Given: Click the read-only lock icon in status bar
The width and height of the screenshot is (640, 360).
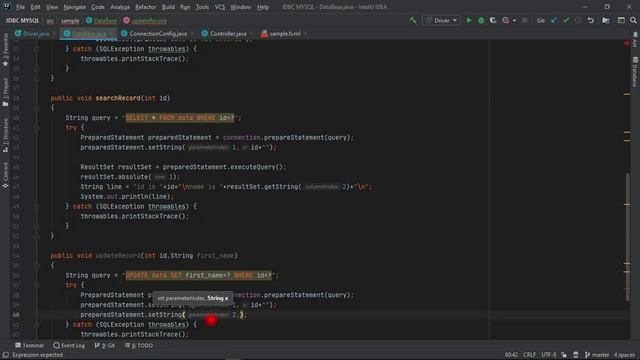Looking at the screenshot, I should [564, 355].
